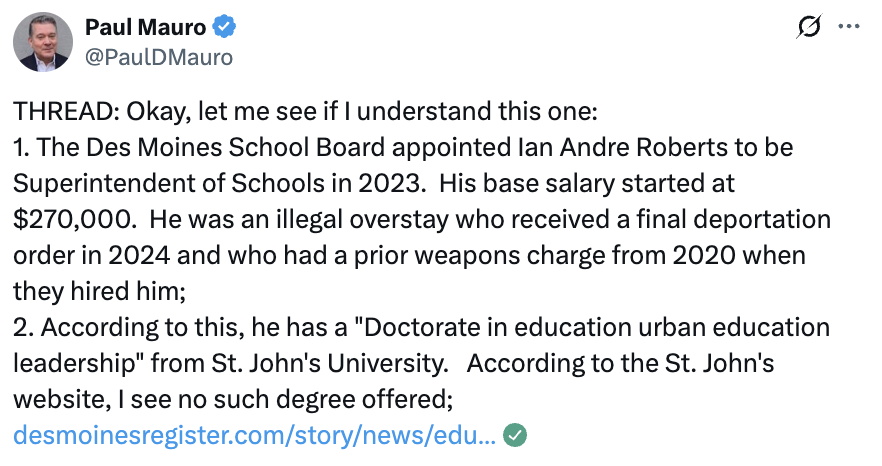This screenshot has width=882, height=466.
Task: Open the three-dot more options menu
Action: pyautogui.click(x=847, y=28)
